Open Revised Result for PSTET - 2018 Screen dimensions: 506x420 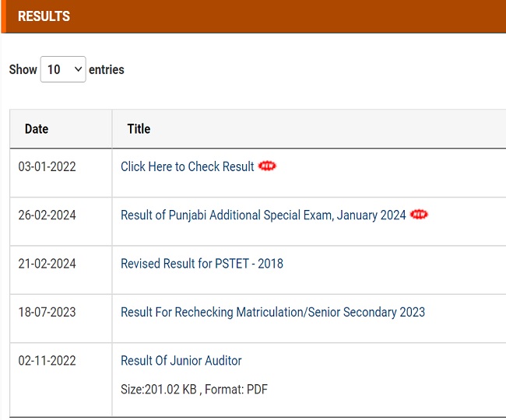[x=202, y=264]
